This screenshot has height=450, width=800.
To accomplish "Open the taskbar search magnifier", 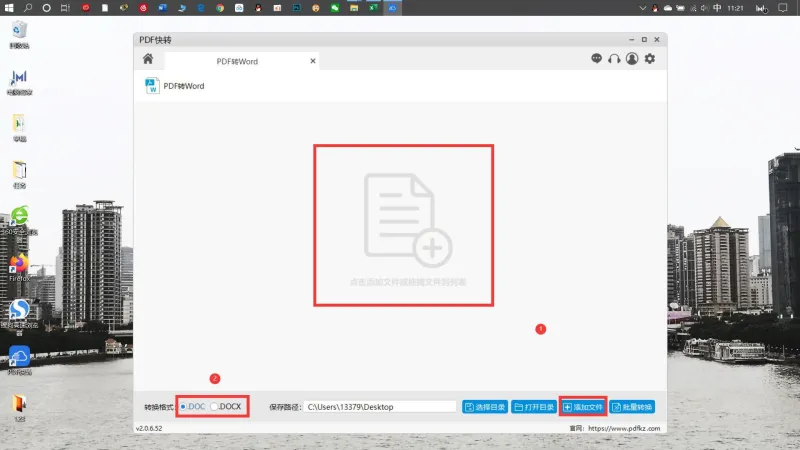I will tap(28, 8).
